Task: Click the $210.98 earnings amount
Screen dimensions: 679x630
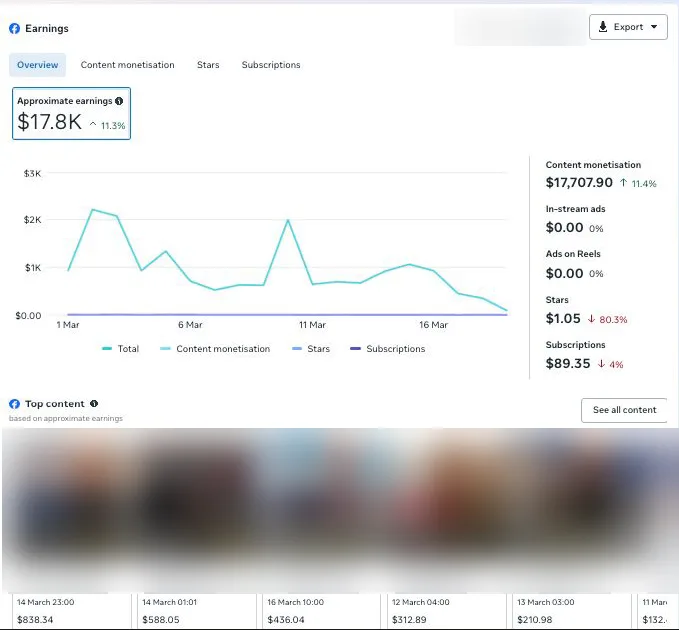Action: [535, 620]
